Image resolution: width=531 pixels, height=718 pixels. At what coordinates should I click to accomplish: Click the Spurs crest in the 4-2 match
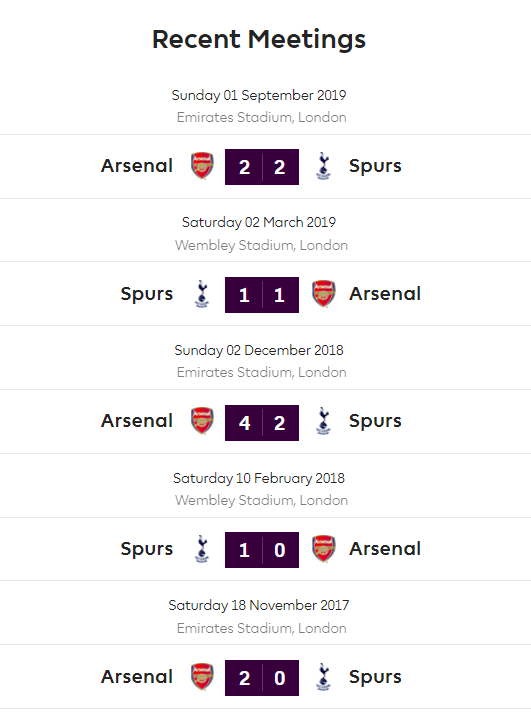(323, 421)
